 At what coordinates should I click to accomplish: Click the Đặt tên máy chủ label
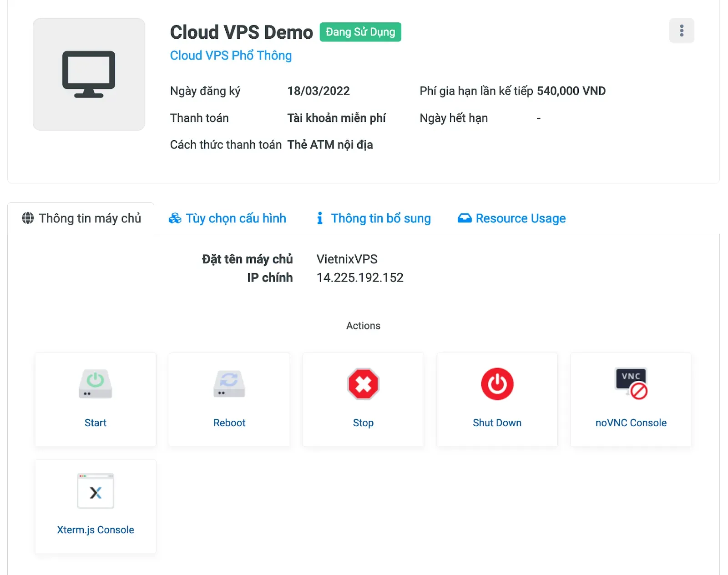point(248,259)
